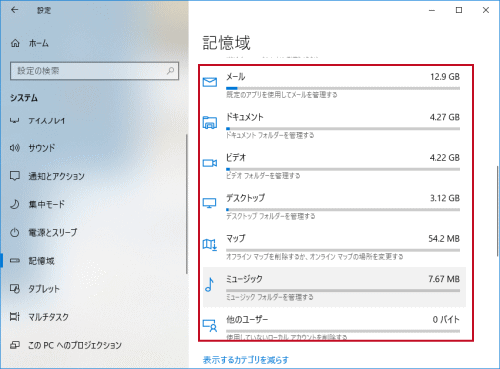Select マルチタスク in the sidebar
Screen dimensions: 500x369
(49, 317)
